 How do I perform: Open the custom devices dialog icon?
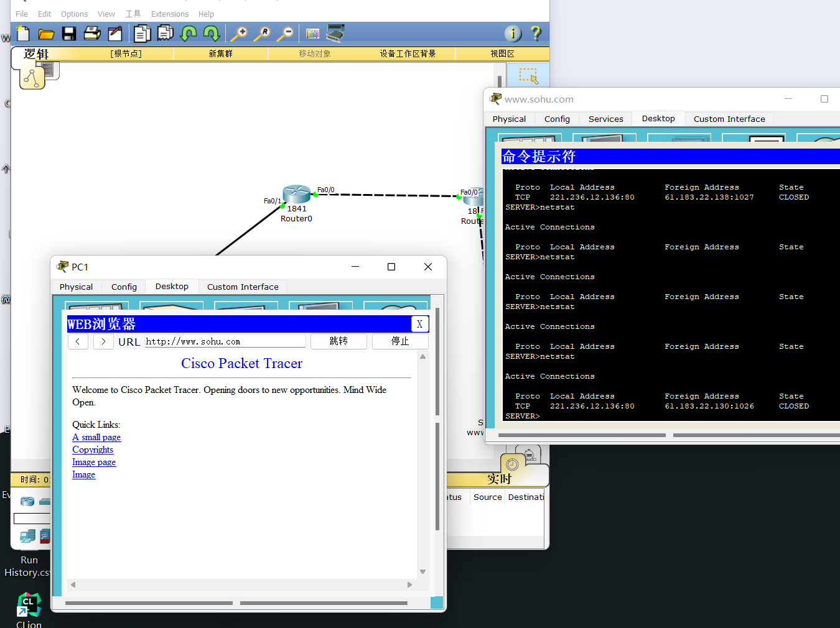click(x=335, y=34)
